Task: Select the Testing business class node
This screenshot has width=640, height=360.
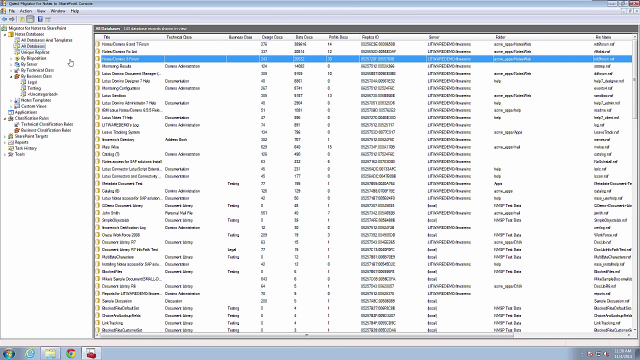Action: [34, 88]
